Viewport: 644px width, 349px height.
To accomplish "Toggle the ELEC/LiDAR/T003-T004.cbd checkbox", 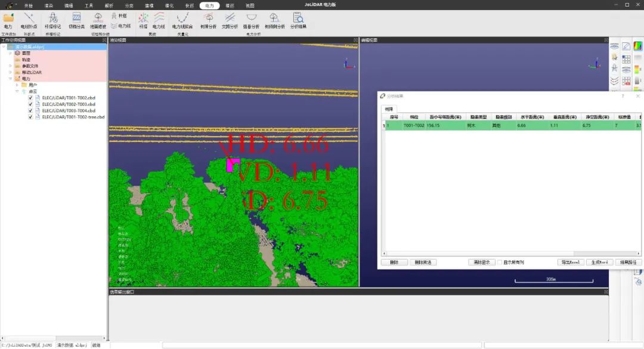I will coord(31,110).
